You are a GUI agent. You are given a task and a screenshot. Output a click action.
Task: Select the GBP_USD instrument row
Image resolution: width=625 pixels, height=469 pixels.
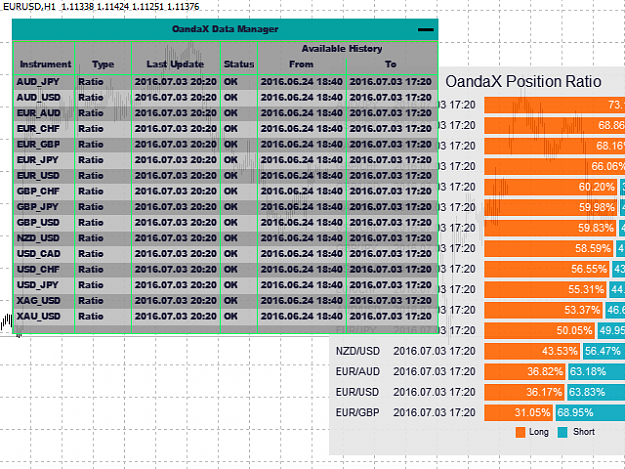(x=225, y=222)
